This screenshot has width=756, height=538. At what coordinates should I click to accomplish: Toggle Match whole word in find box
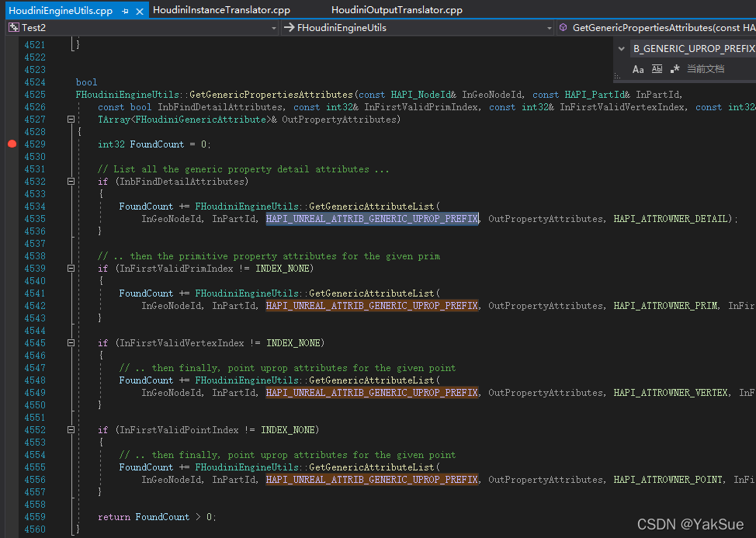(657, 69)
